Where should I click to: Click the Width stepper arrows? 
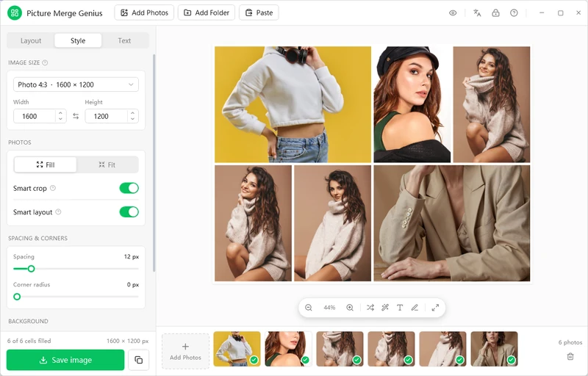point(60,116)
